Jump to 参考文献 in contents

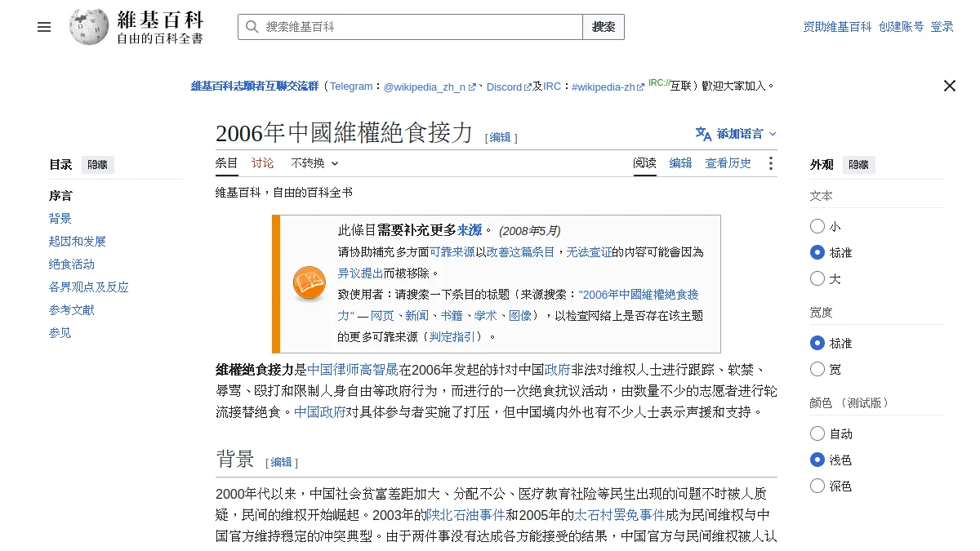pyautogui.click(x=72, y=310)
